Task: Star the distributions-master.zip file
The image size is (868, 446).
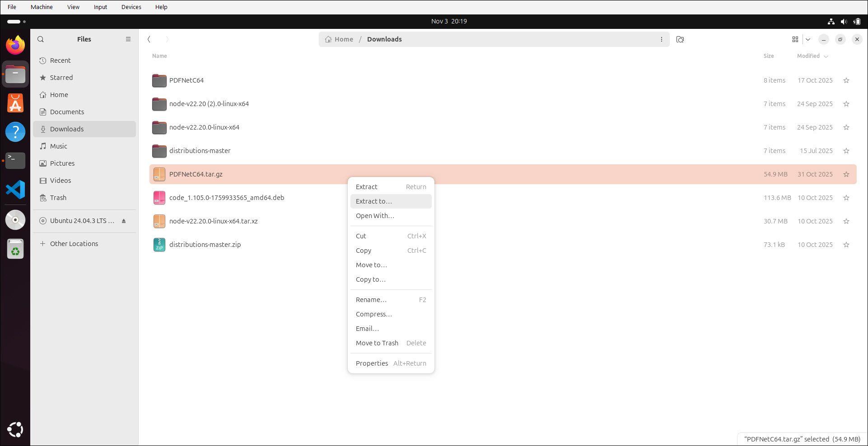Action: 846,245
